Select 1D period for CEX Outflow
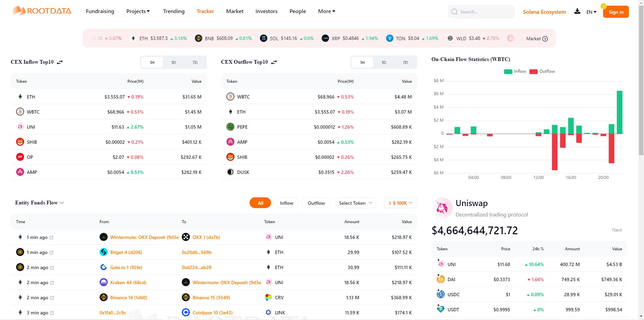The height and width of the screenshot is (320, 644). coord(384,62)
